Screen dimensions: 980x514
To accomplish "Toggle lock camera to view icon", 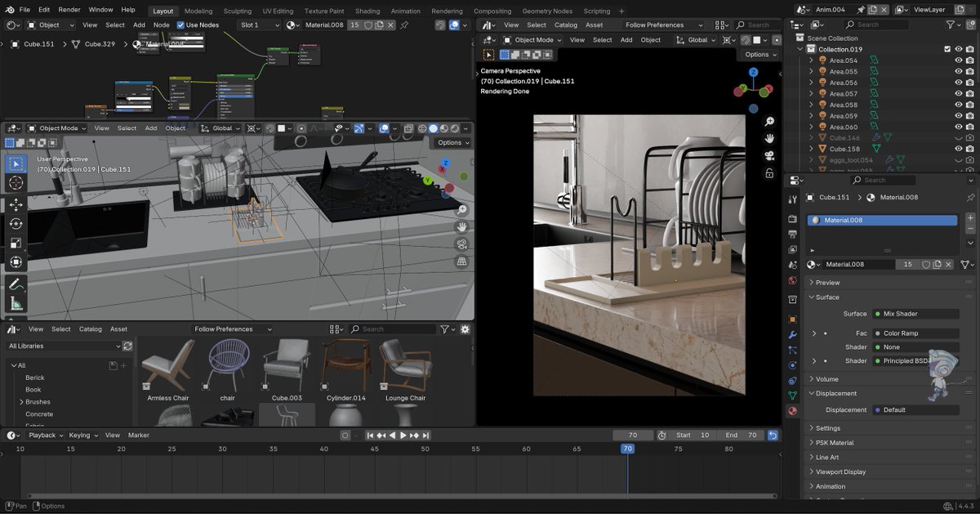I will tap(769, 173).
